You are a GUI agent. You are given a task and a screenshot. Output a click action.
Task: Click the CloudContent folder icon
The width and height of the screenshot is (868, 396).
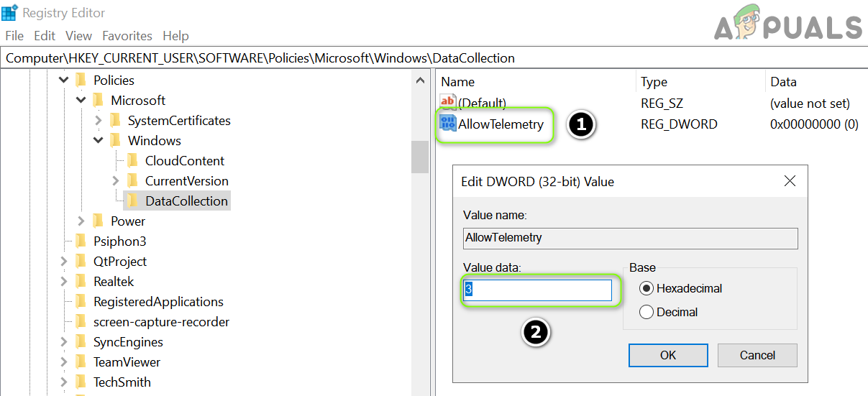tap(132, 161)
